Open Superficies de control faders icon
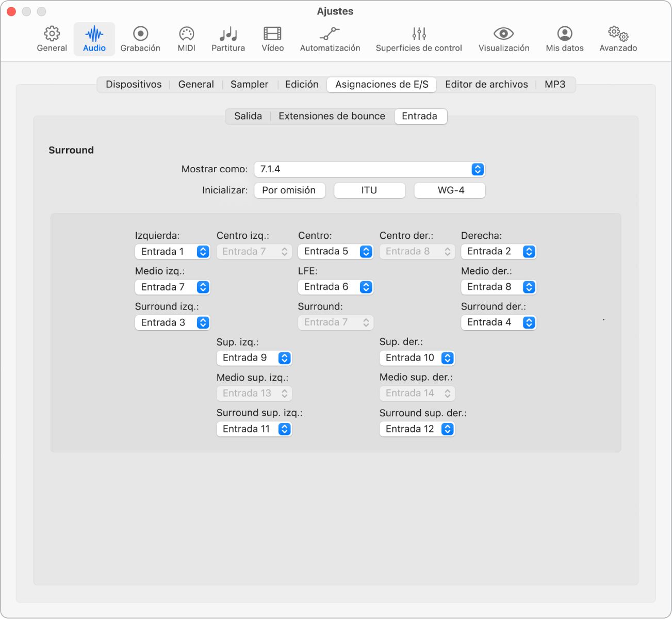This screenshot has width=672, height=619. tap(419, 34)
